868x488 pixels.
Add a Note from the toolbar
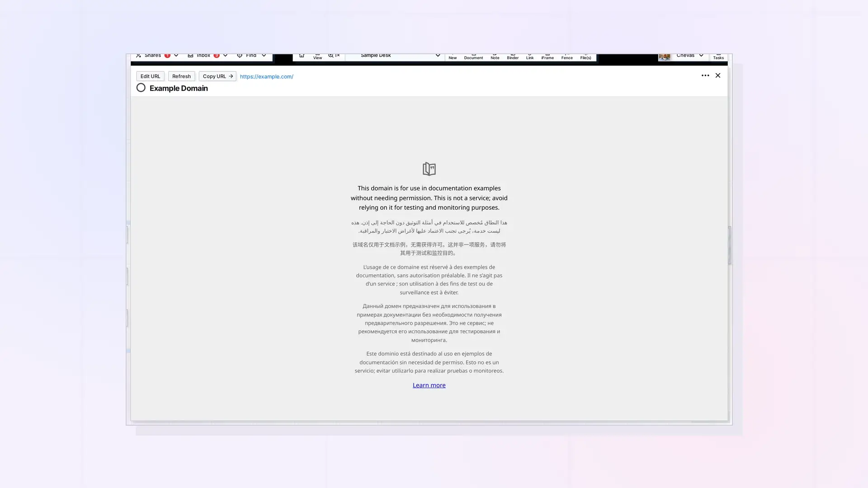point(495,57)
